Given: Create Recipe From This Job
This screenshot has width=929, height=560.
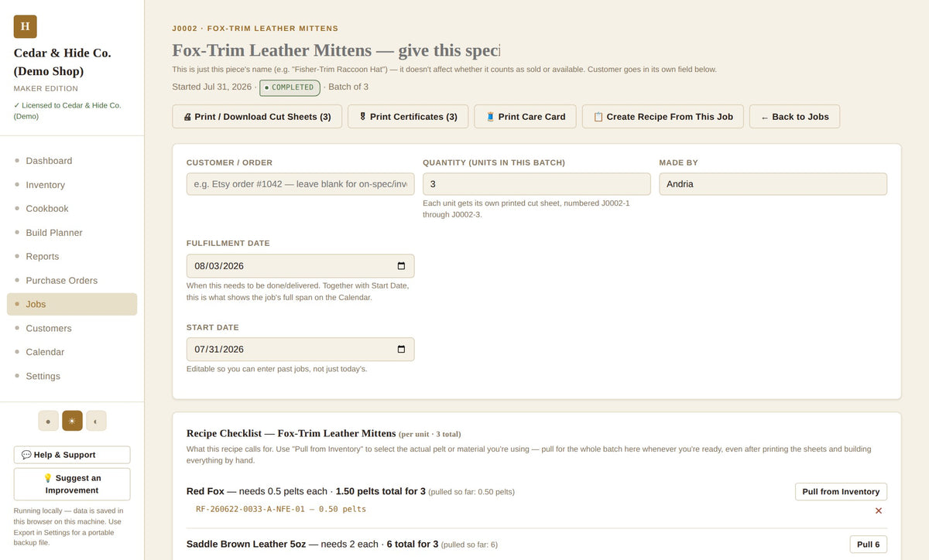Looking at the screenshot, I should click(663, 117).
